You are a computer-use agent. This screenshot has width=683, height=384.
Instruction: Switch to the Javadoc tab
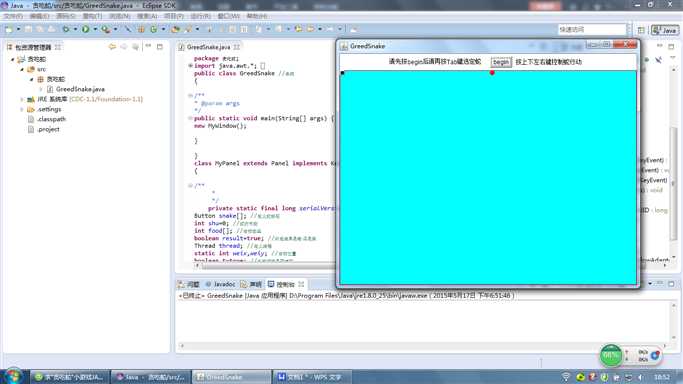click(x=220, y=284)
